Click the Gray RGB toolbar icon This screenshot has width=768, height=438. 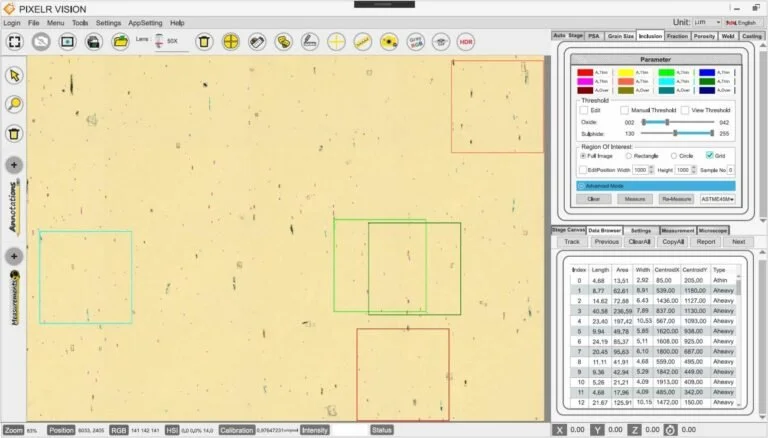(x=415, y=42)
